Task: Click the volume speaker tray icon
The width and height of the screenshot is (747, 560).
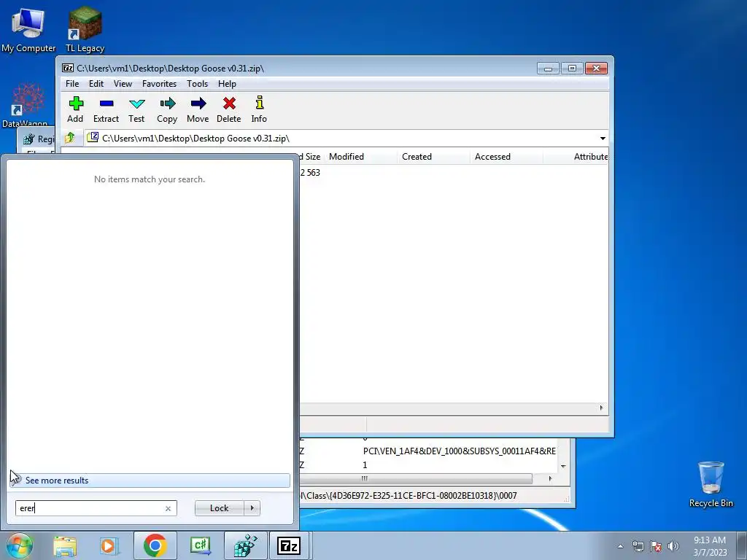Action: 673,546
